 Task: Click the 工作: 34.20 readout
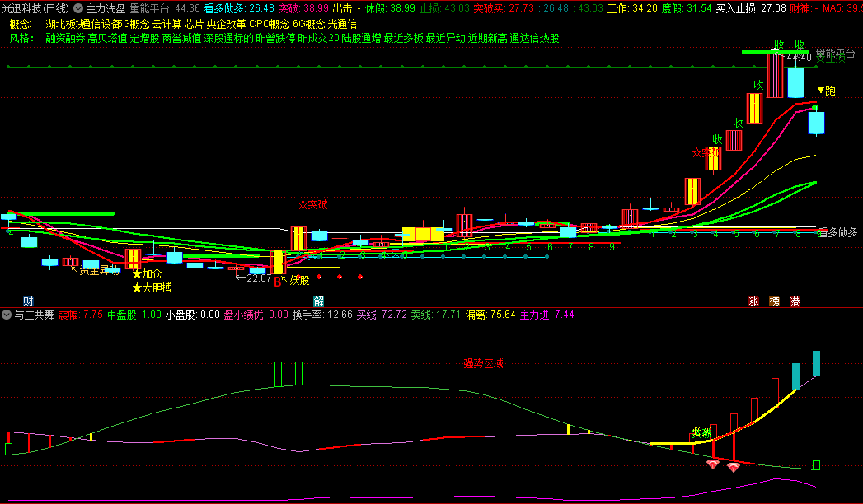coord(632,8)
